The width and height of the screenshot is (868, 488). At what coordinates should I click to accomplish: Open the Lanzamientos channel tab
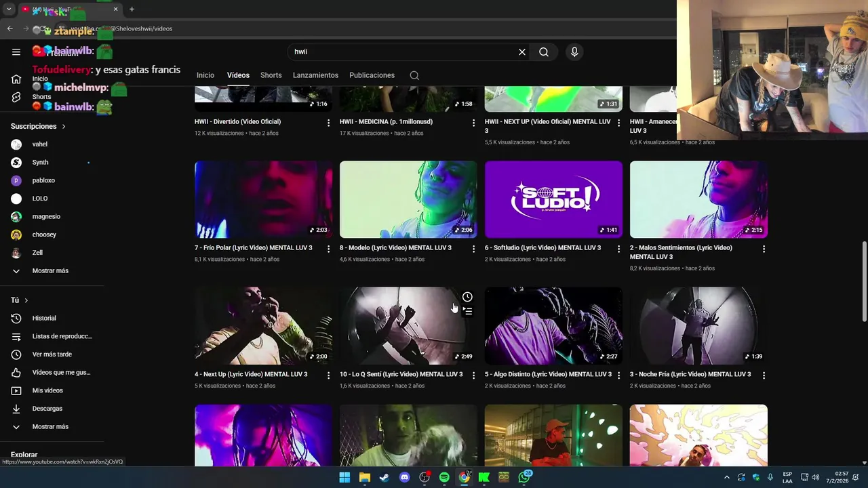pos(315,75)
